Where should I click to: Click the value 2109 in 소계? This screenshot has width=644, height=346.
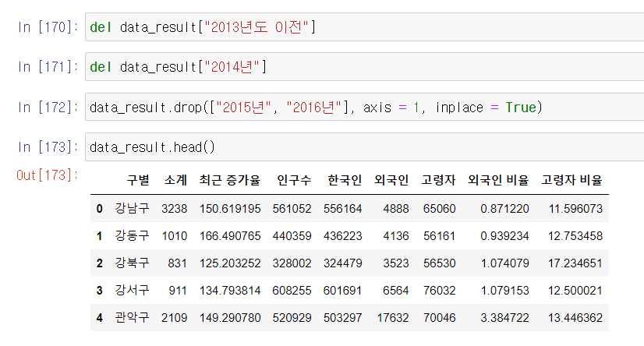coord(174,318)
